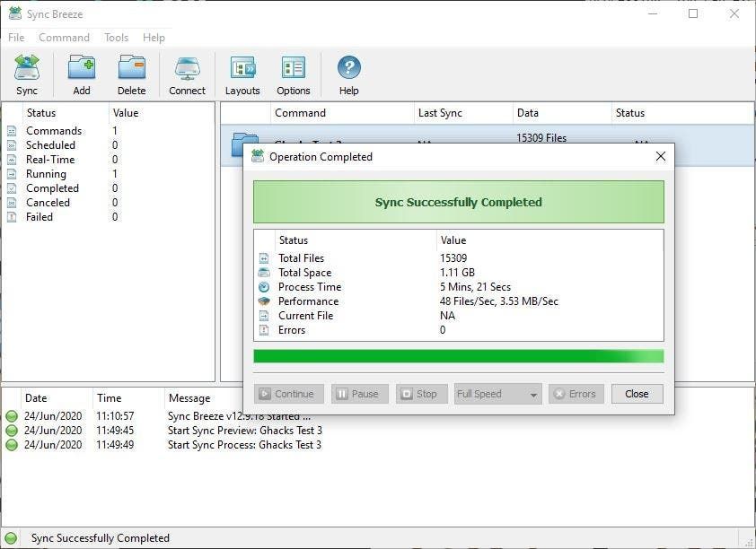Click the Close button in dialog
The image size is (756, 549).
pyautogui.click(x=637, y=394)
